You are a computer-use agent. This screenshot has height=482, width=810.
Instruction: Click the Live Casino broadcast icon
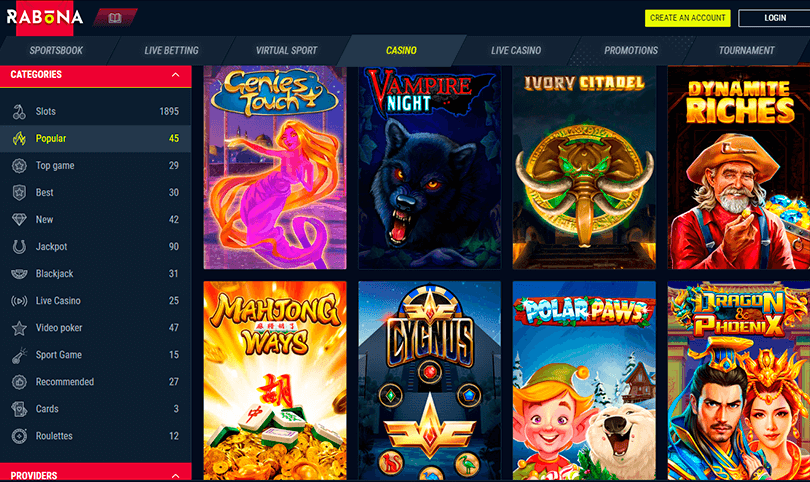[19, 301]
